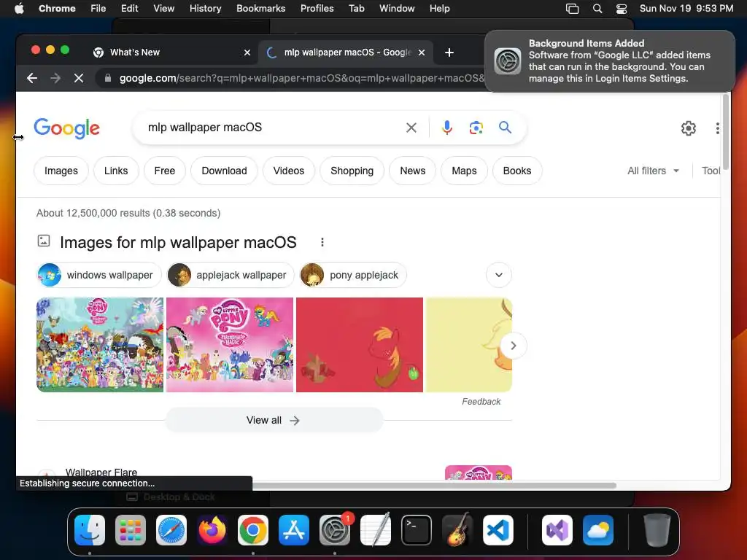Click inside the Google search field

point(271,128)
